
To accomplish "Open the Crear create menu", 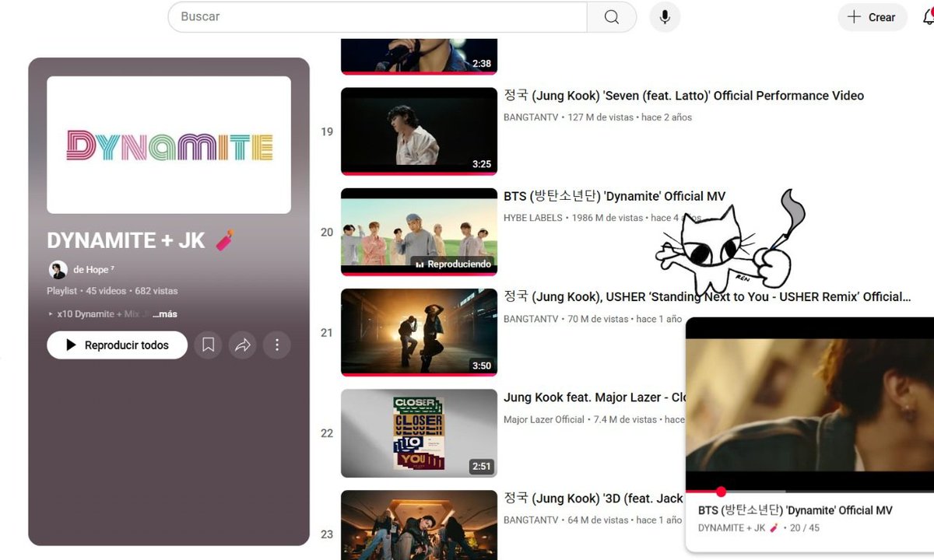I will click(873, 17).
